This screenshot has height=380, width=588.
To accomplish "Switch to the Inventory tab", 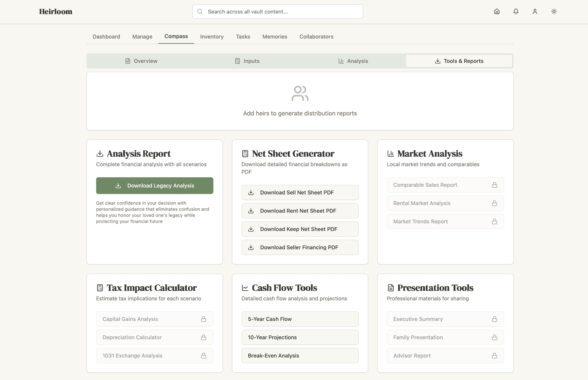I will pyautogui.click(x=212, y=37).
